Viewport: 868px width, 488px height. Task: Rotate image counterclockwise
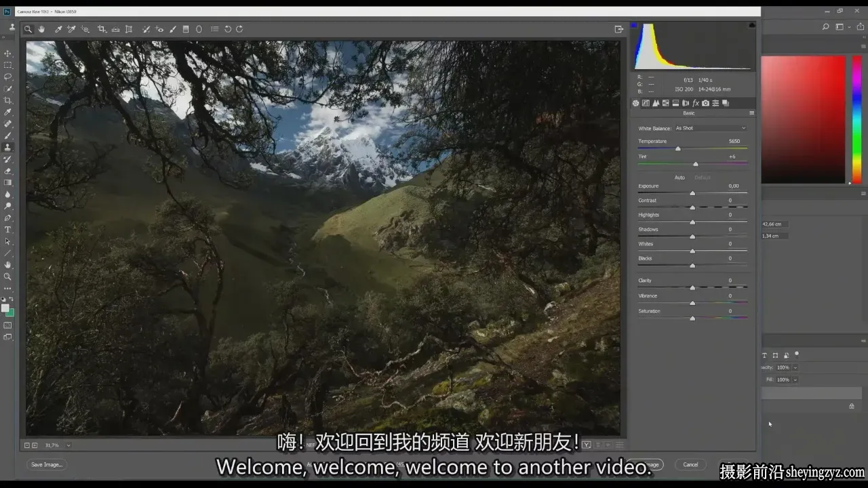coord(228,29)
